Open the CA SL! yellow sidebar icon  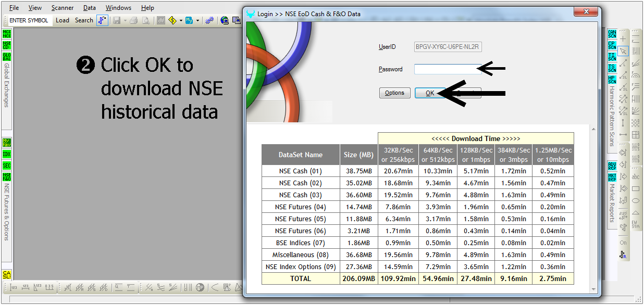point(7,275)
